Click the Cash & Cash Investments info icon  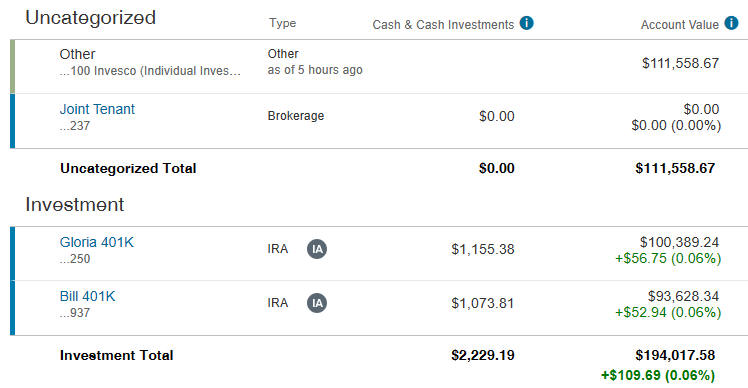click(527, 23)
